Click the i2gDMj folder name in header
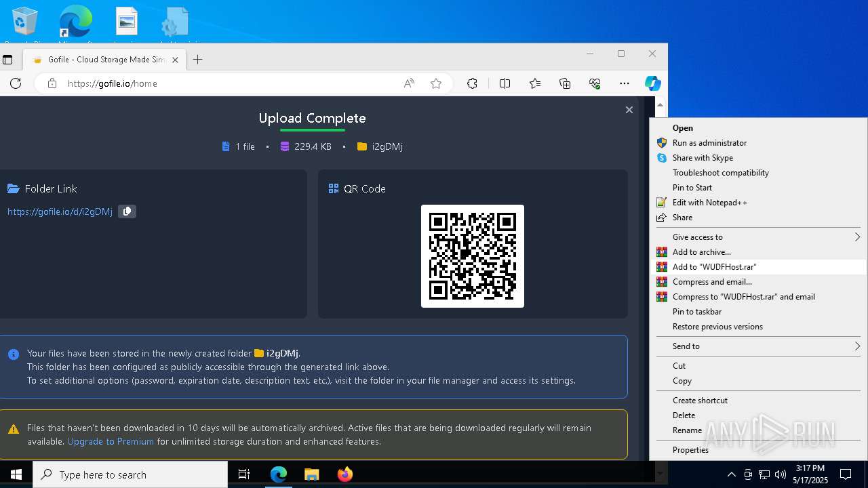The width and height of the screenshot is (868, 488). coord(387,146)
